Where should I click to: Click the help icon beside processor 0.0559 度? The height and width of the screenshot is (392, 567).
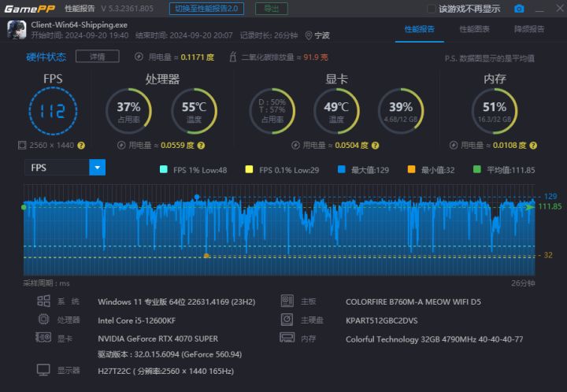coord(201,146)
